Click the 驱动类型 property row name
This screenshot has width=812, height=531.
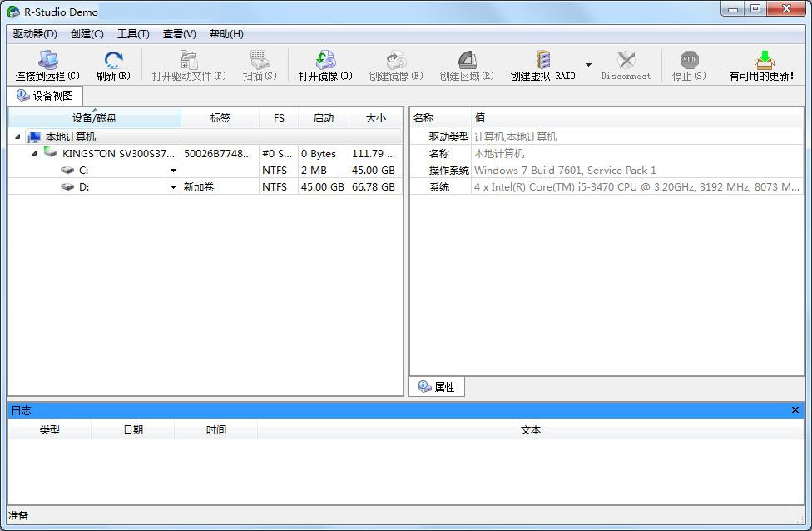448,136
